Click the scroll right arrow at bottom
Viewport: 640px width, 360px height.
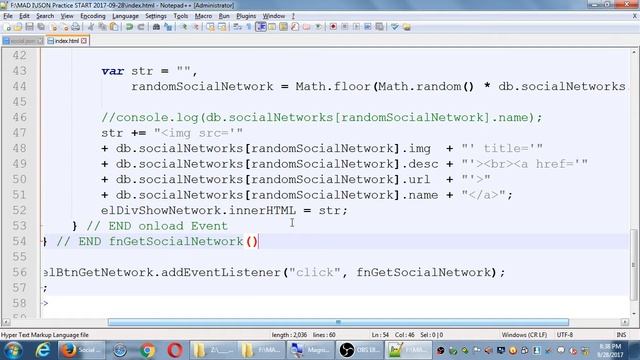624,322
